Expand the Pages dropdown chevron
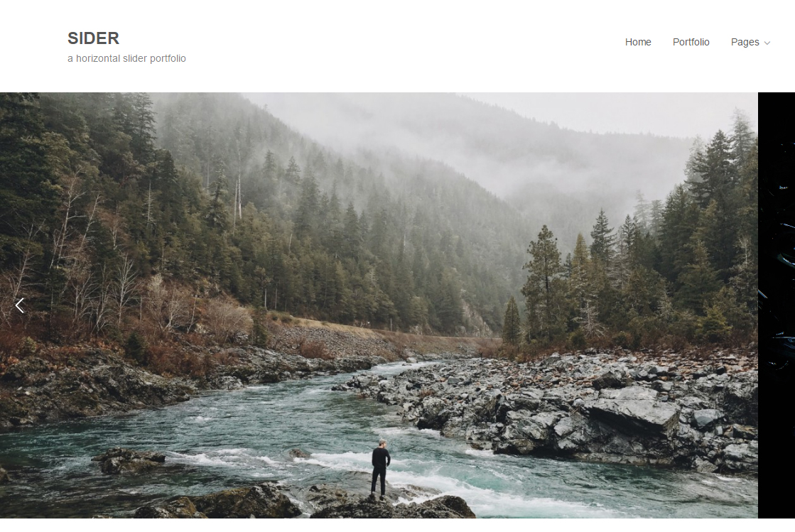The image size is (795, 532). [767, 43]
